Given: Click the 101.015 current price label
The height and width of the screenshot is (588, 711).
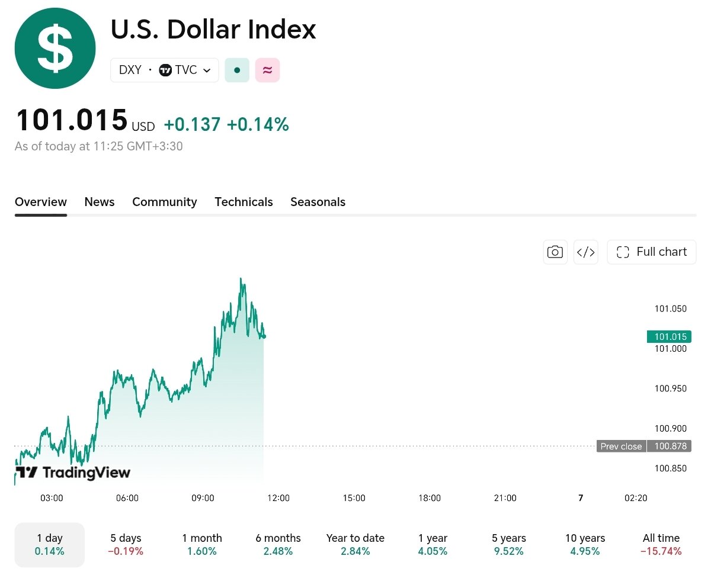Looking at the screenshot, I should 669,337.
